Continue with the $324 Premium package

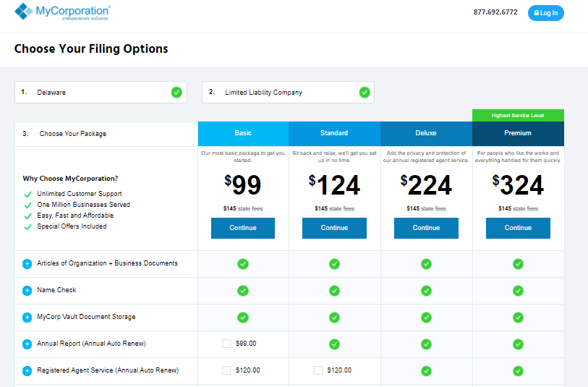click(519, 228)
